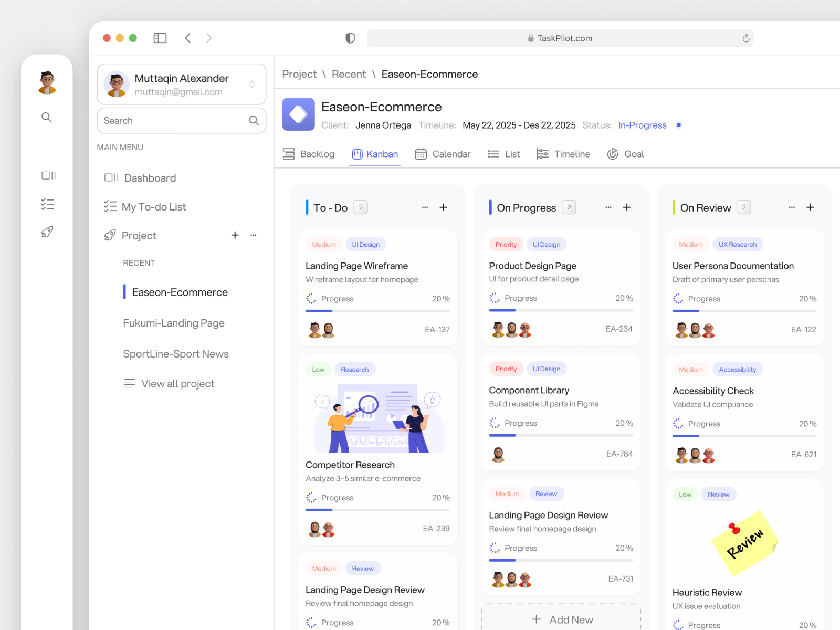Click the Add New button in On Progress column

(561, 619)
